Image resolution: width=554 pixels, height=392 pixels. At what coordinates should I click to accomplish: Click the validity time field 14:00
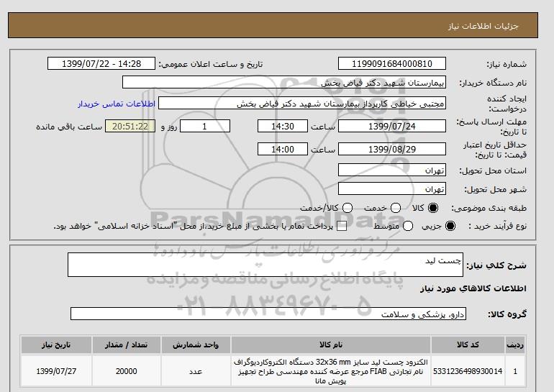[283, 149]
